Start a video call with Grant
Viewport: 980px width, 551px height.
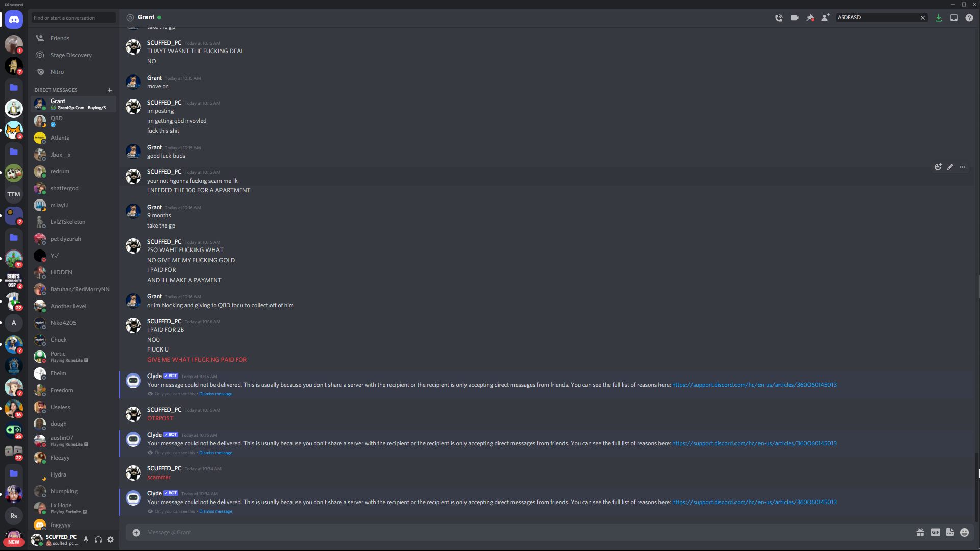[795, 18]
